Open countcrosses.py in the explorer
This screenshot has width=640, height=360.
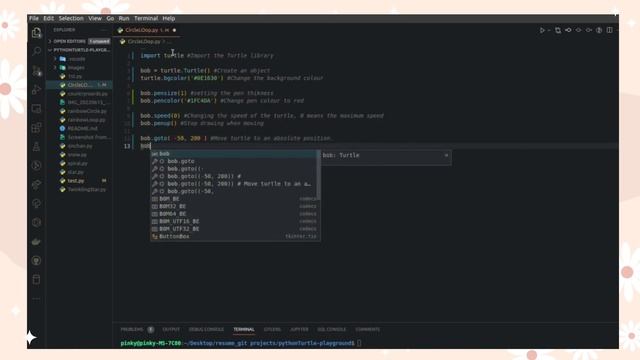pos(79,93)
